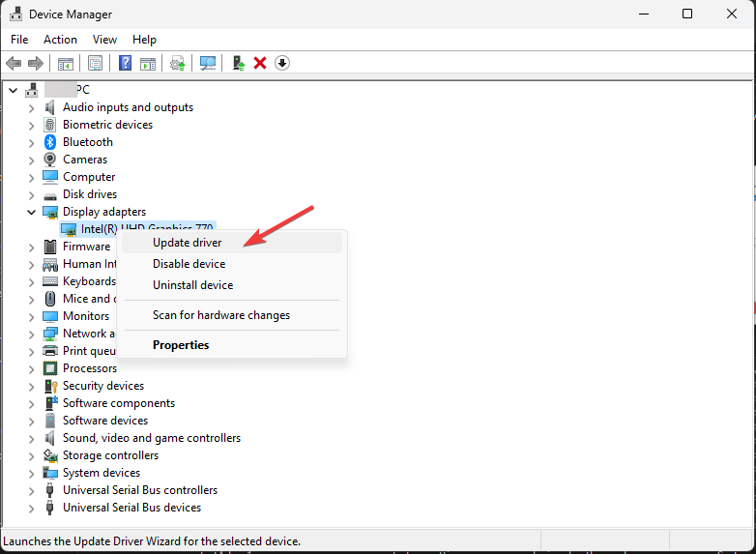
Task: Click the Biometric devices fingerprint icon
Action: click(49, 125)
